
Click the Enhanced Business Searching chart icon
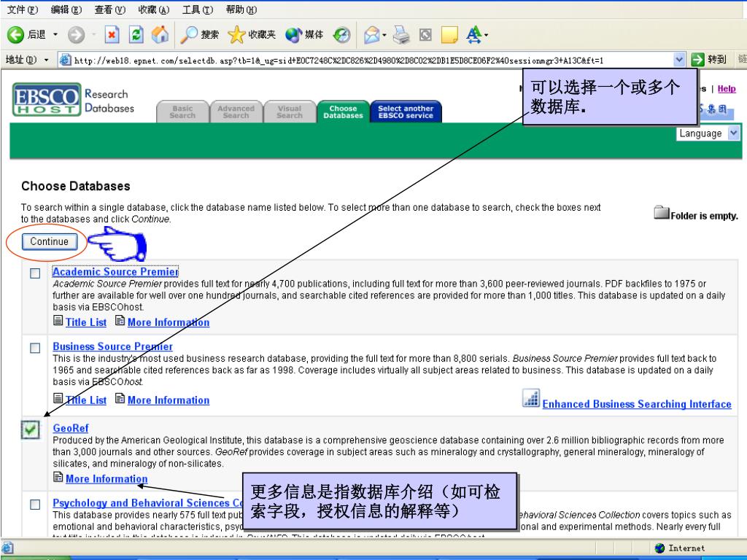tap(531, 398)
